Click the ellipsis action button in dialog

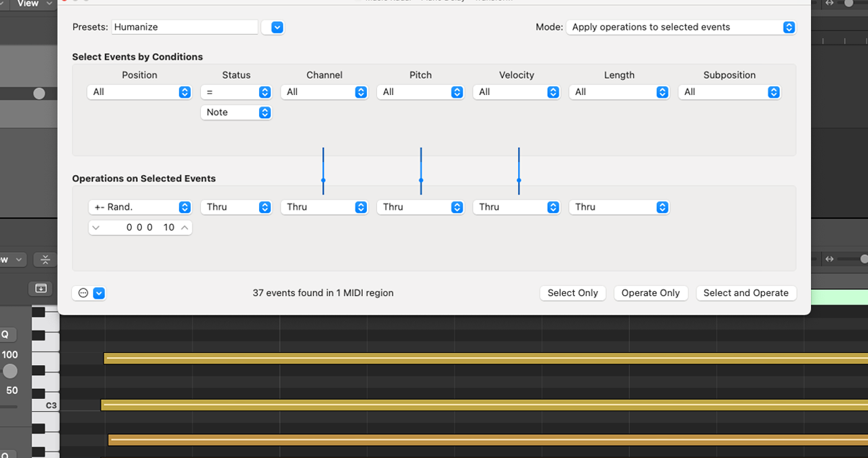(x=83, y=293)
